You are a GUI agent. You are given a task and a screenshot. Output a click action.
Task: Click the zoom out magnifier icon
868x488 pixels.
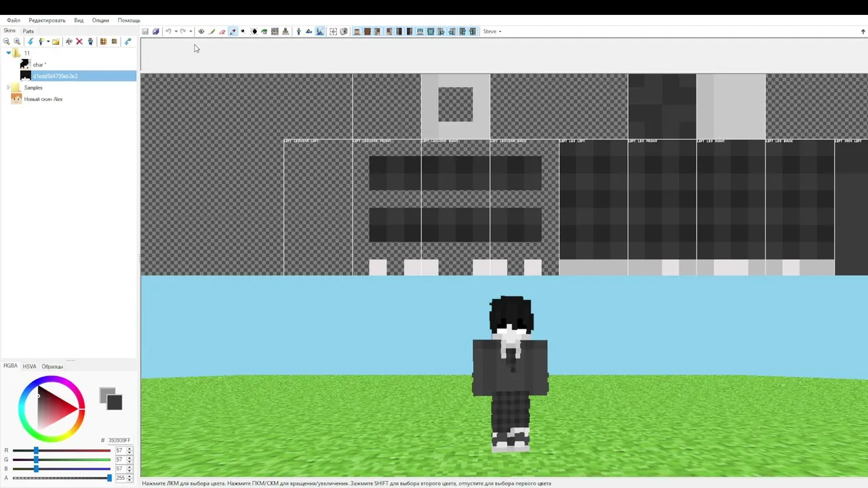coord(6,41)
